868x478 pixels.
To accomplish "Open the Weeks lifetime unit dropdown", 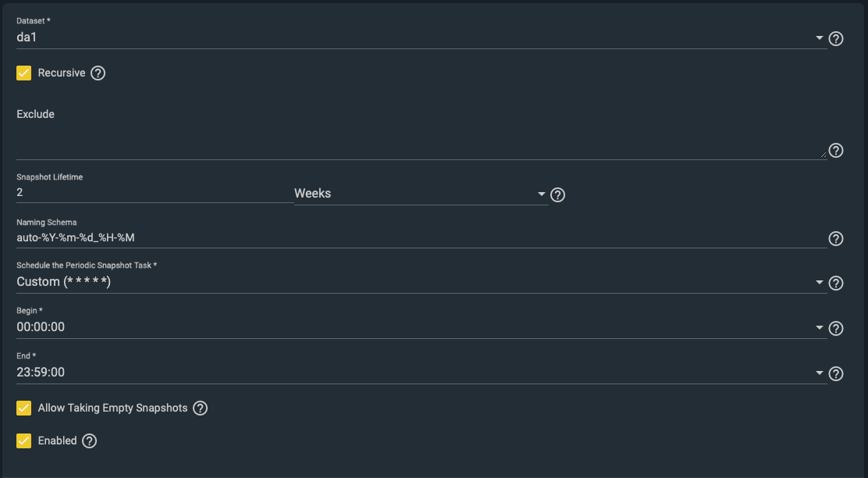I will [542, 194].
